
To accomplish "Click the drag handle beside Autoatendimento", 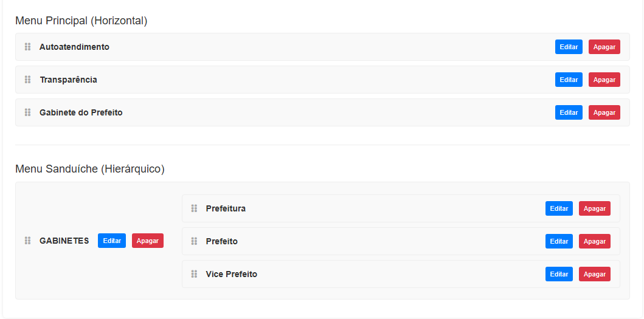I will [27, 47].
